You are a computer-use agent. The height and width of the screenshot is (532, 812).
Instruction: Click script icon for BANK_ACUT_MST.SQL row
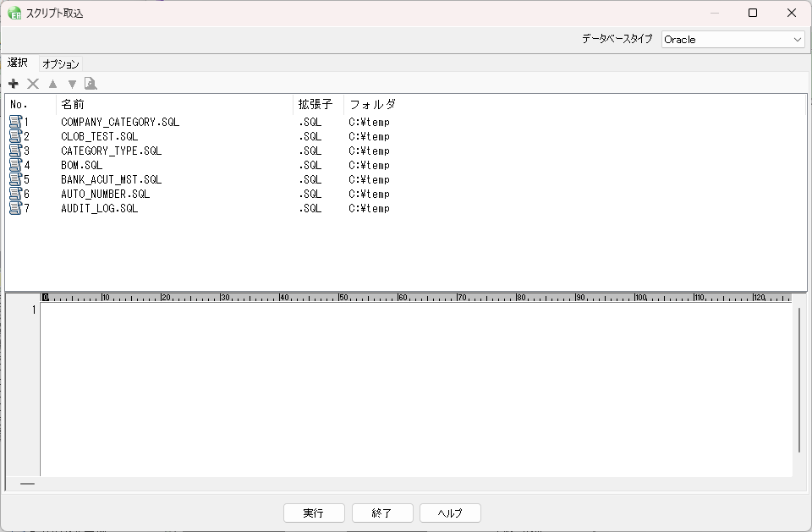(15, 180)
